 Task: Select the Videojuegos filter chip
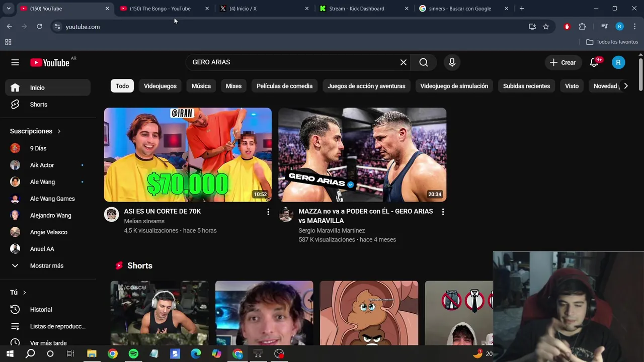coord(160,86)
